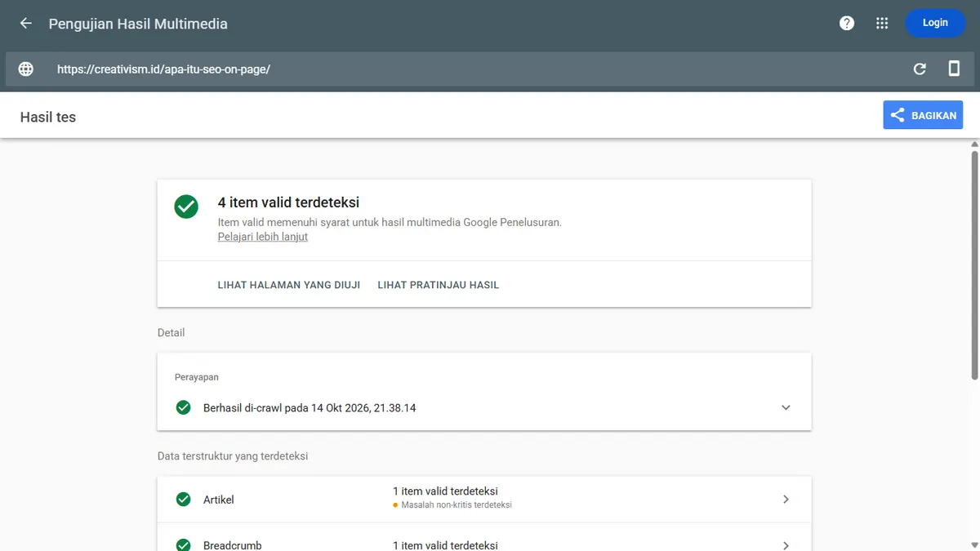Expand the Perayapan crawl details chevron
Image resolution: width=980 pixels, height=551 pixels.
pos(786,407)
